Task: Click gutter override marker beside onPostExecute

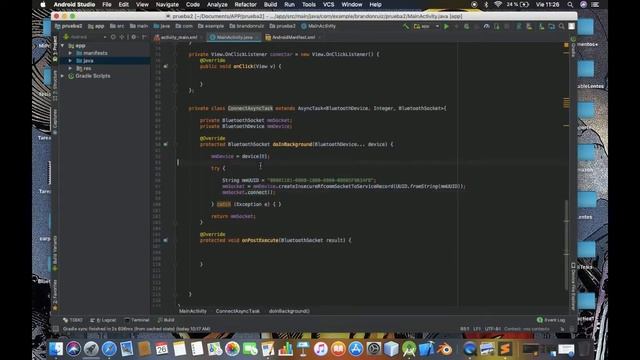Action: (165, 240)
